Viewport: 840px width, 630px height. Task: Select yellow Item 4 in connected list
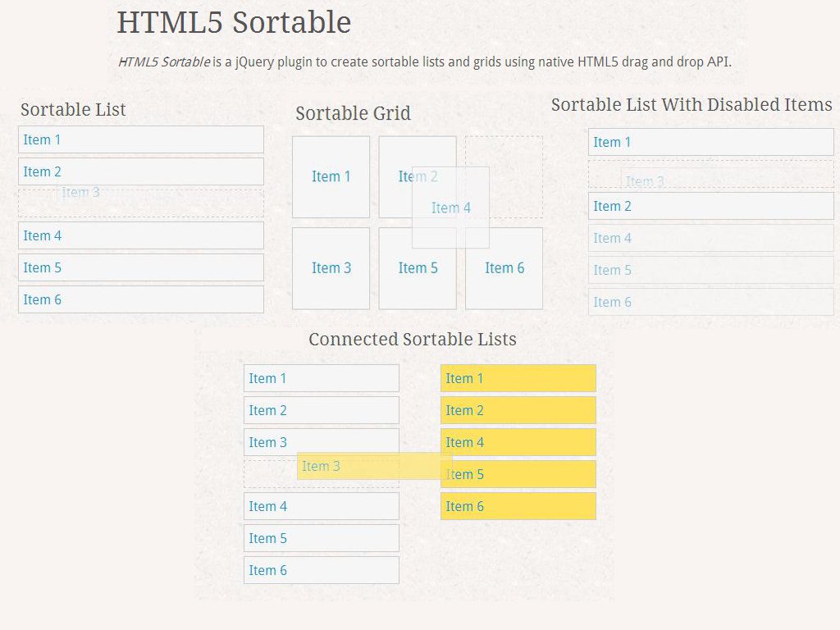click(x=518, y=441)
